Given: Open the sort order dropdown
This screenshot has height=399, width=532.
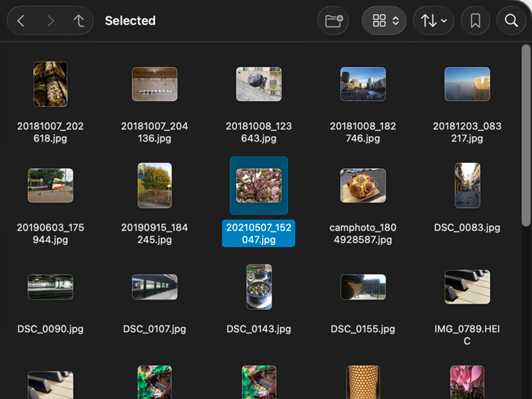Looking at the screenshot, I should 434,21.
